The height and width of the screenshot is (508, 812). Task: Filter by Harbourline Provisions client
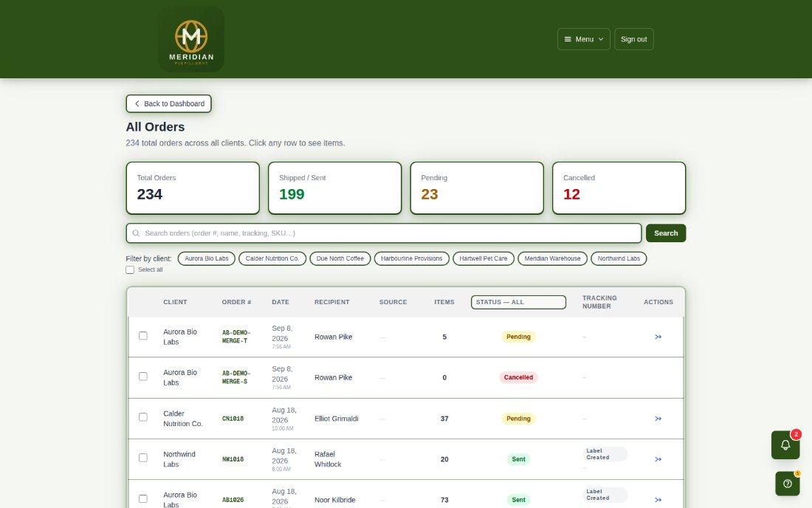point(412,259)
